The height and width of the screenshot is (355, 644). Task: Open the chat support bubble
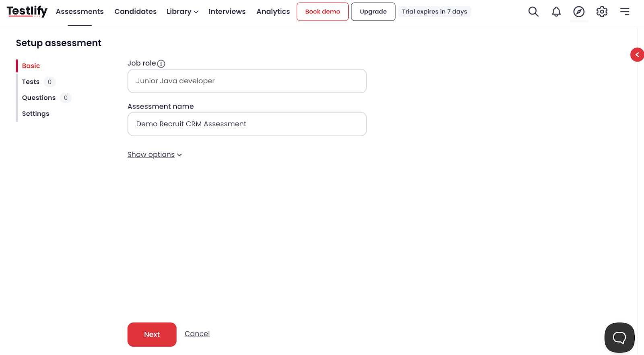click(x=619, y=338)
